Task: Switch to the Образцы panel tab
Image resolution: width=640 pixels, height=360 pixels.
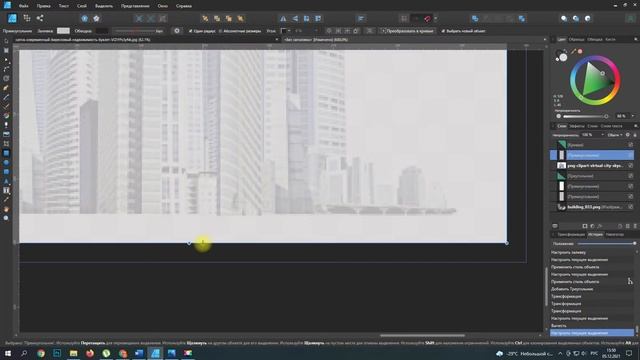Action: [x=576, y=40]
